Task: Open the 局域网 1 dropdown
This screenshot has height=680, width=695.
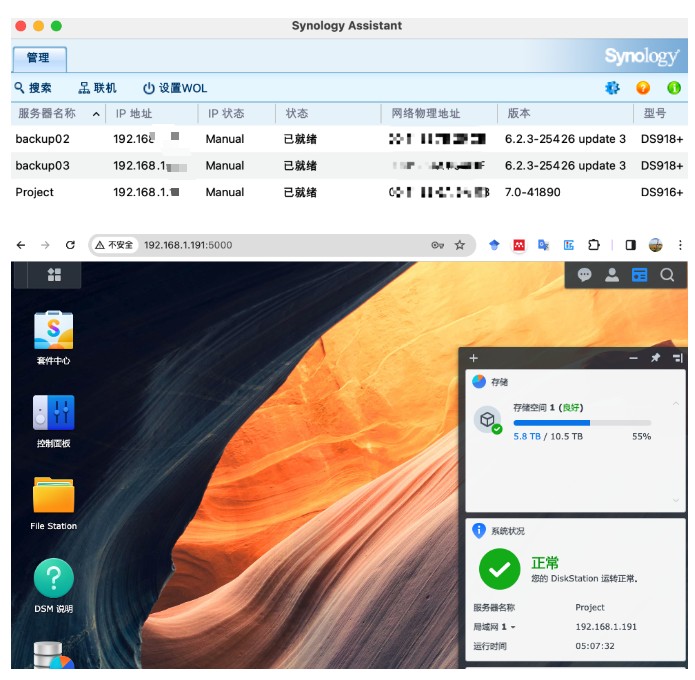Action: pos(495,627)
